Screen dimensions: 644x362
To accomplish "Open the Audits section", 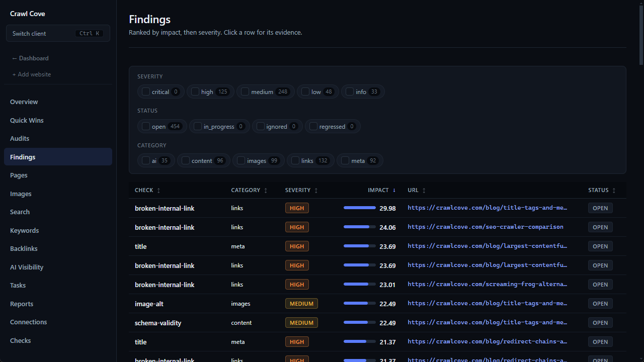I will click(x=58, y=139).
